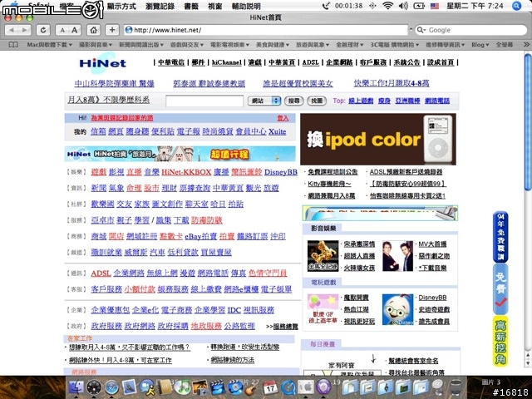Launch QuickTime Player from the dock
532x399 pixels.
[x=288, y=387]
